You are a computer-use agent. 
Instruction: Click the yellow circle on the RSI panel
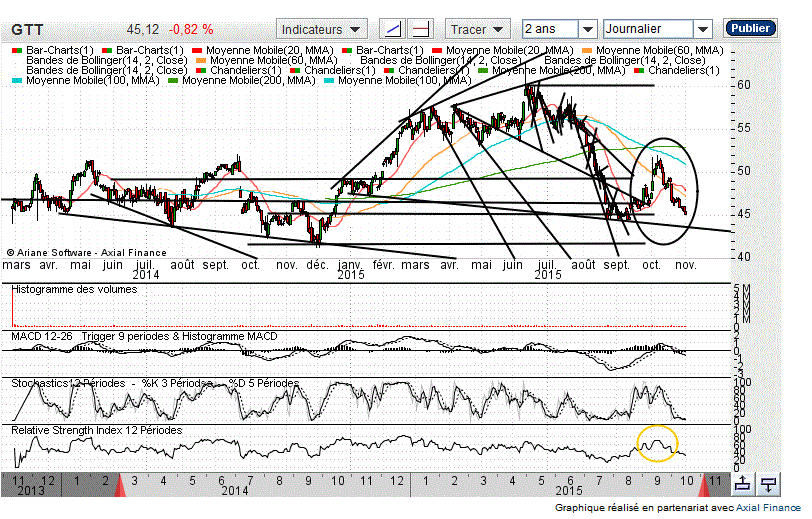657,444
